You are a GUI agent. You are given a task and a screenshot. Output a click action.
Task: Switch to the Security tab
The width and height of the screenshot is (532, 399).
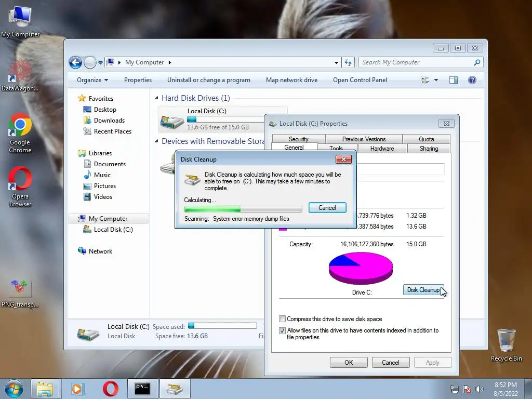[299, 139]
